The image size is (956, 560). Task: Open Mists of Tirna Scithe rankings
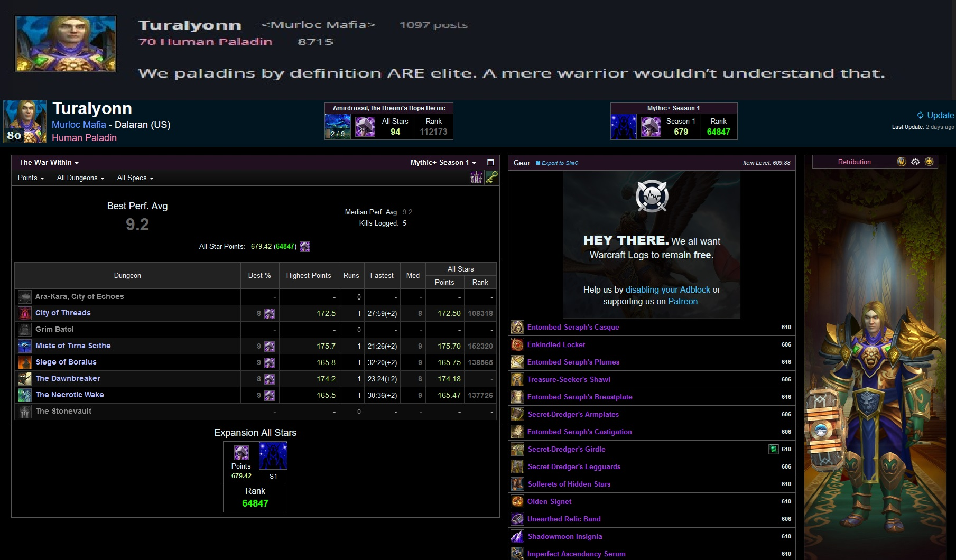[x=73, y=346]
